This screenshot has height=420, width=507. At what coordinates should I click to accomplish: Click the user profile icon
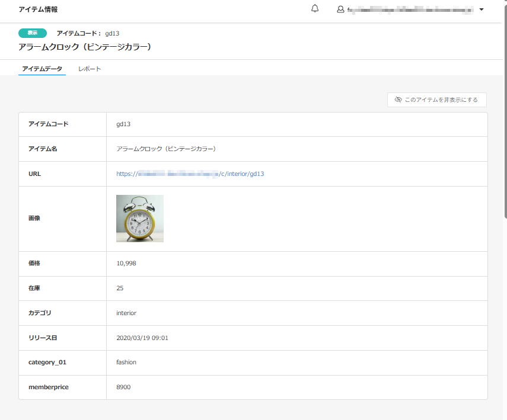tap(340, 9)
